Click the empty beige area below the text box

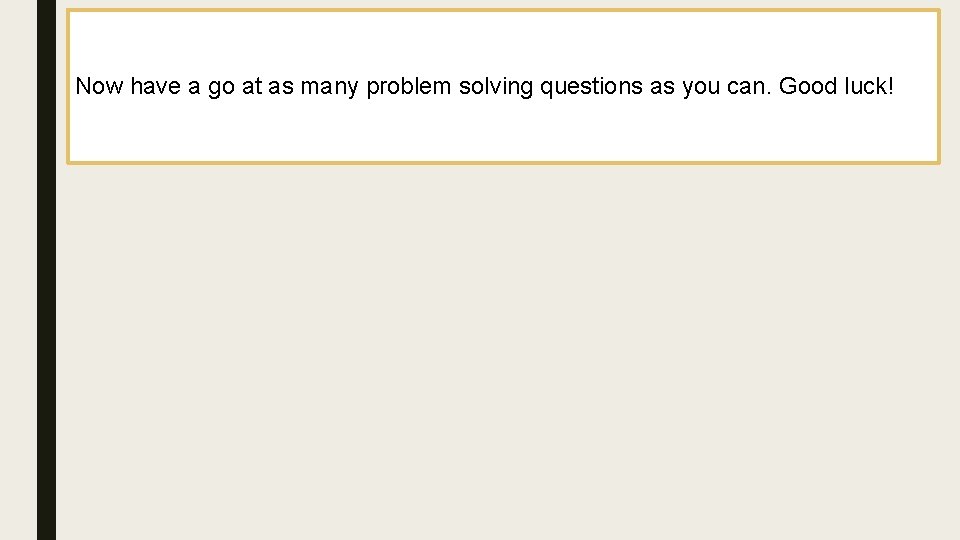point(500,350)
